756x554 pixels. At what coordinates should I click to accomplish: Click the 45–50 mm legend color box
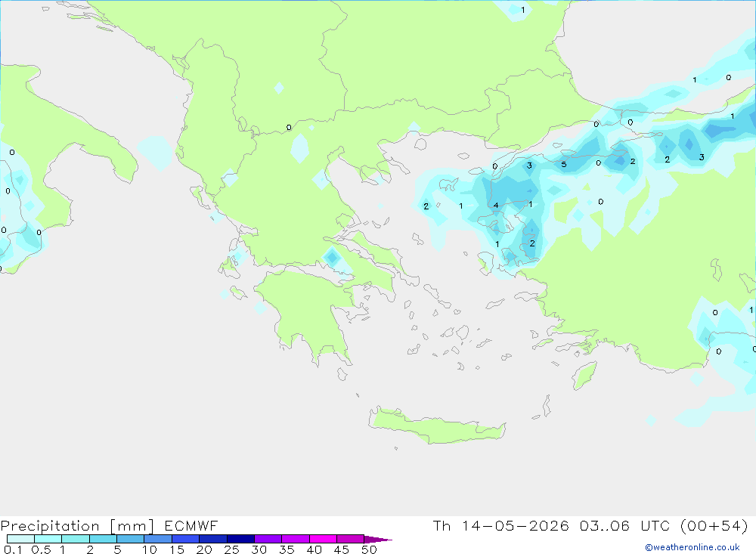pos(351,539)
